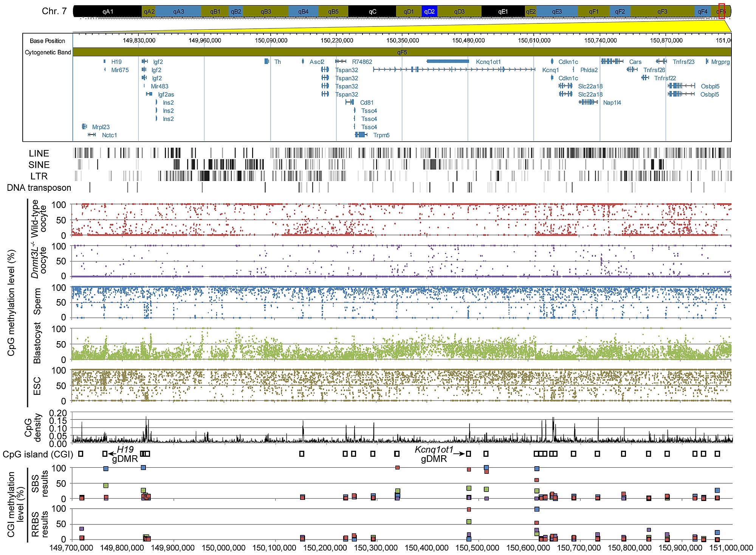
Task: Click the Kcnq1ot1 gDMR annotation label
Action: pyautogui.click(x=434, y=454)
